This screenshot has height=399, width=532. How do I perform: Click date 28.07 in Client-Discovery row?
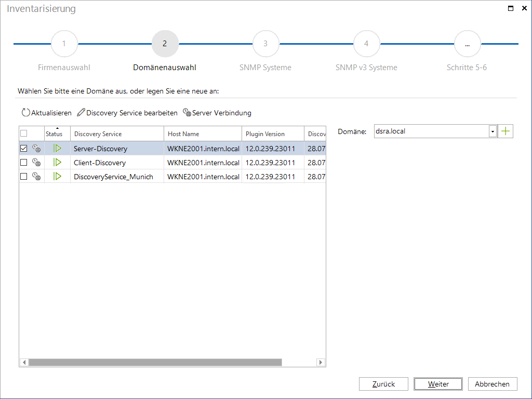point(316,163)
